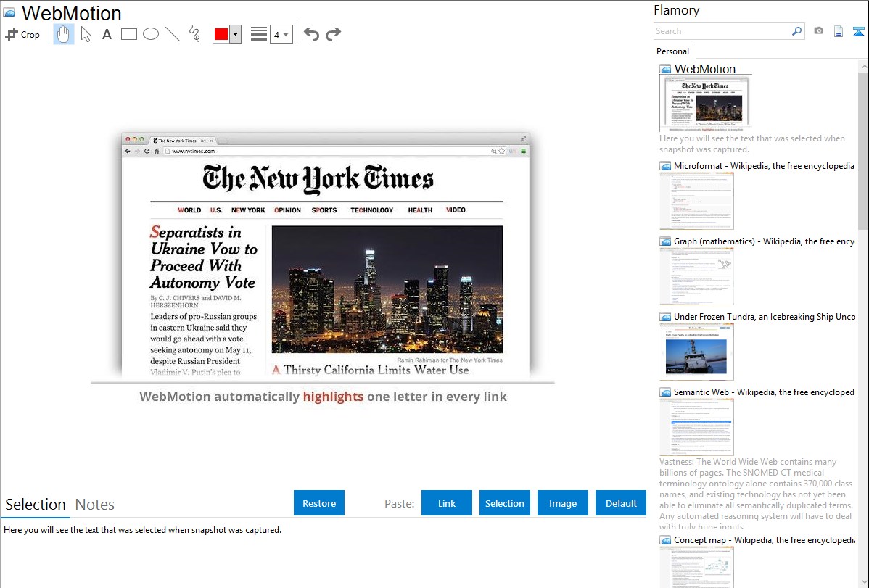The height and width of the screenshot is (588, 869).
Task: Click the line thickness icon
Action: click(x=259, y=34)
